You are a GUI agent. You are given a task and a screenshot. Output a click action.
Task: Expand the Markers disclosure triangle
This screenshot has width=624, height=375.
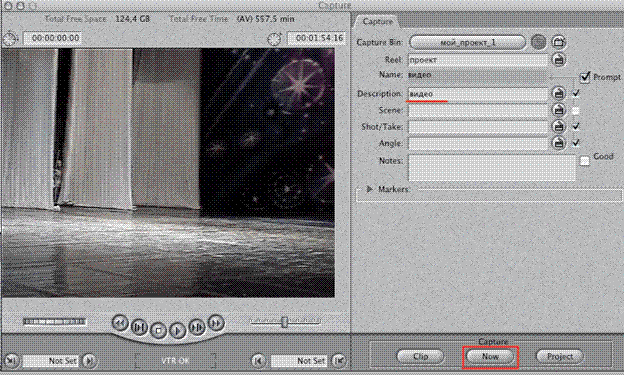coord(369,189)
